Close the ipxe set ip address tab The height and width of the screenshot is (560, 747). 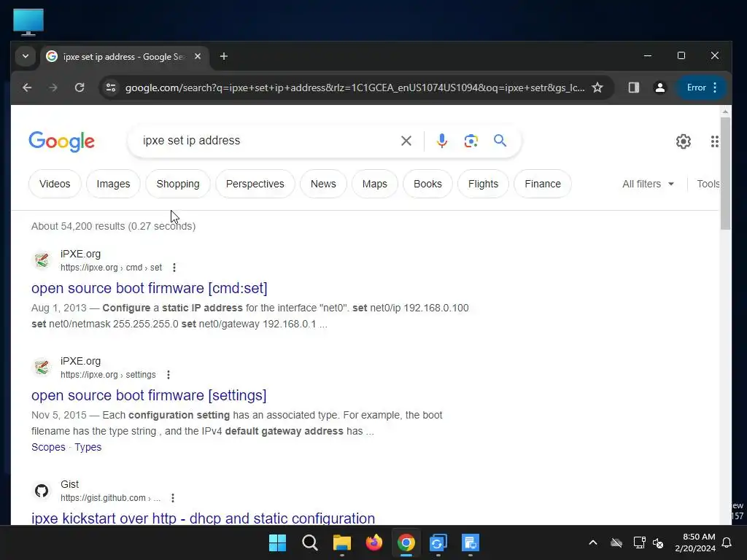tap(198, 57)
